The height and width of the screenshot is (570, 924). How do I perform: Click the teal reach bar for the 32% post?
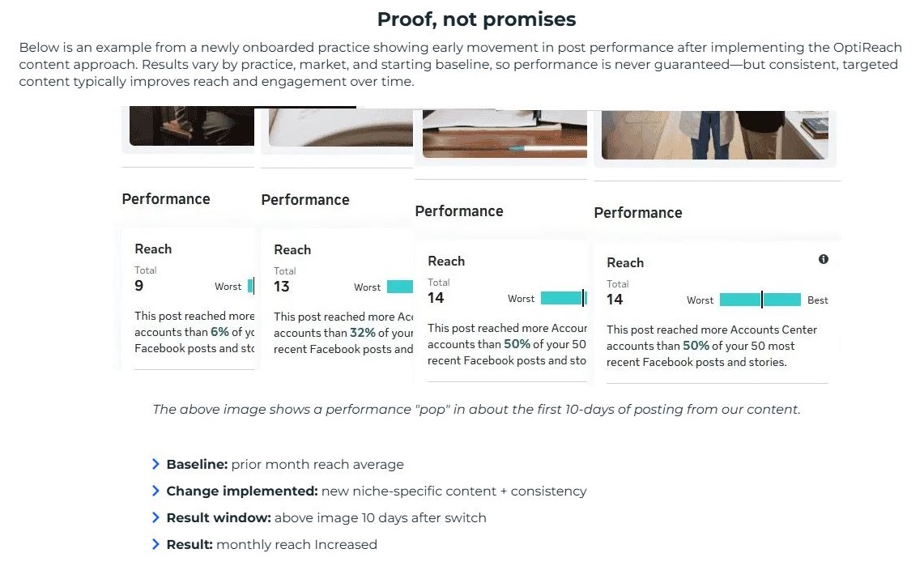(400, 287)
